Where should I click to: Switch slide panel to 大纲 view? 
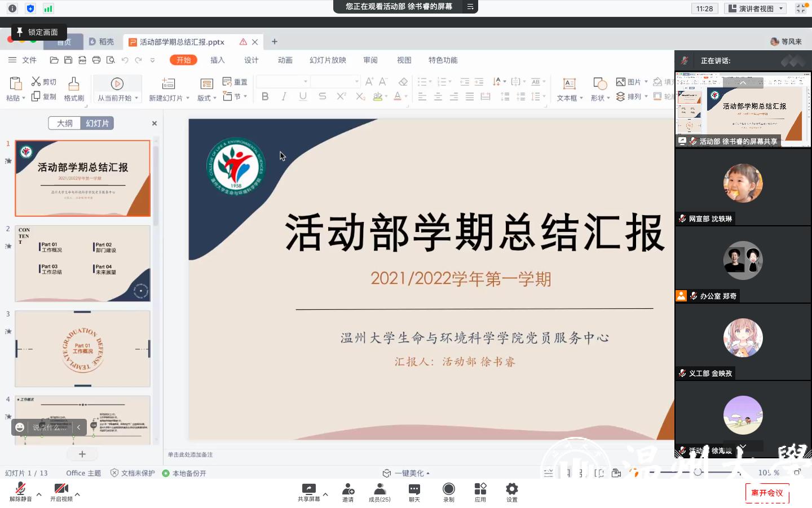coord(65,123)
